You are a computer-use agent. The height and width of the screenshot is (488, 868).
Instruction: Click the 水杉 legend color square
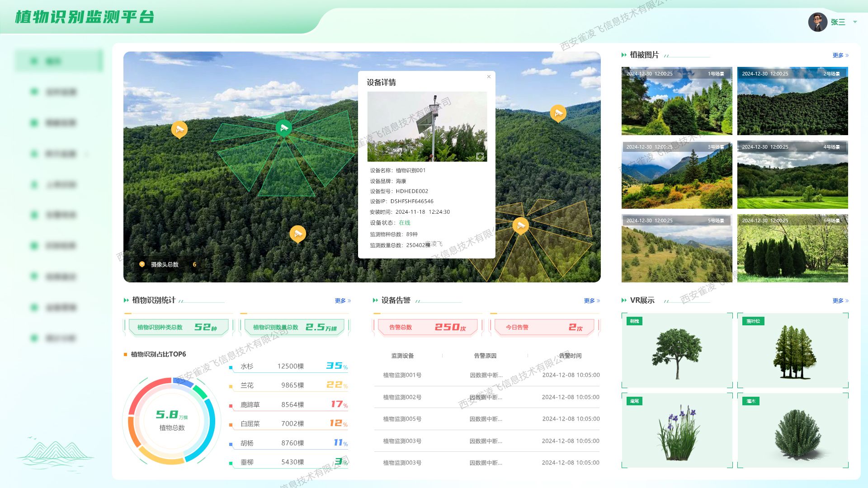pos(231,367)
